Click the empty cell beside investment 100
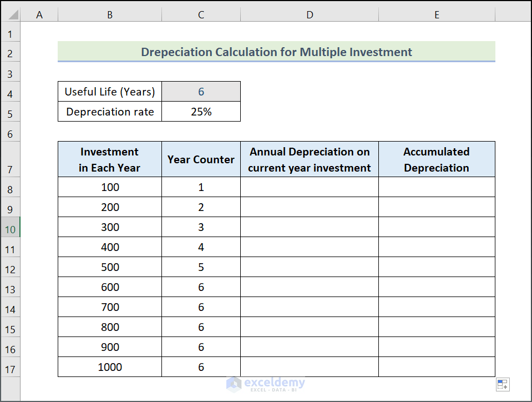This screenshot has width=532, height=402. 309,187
